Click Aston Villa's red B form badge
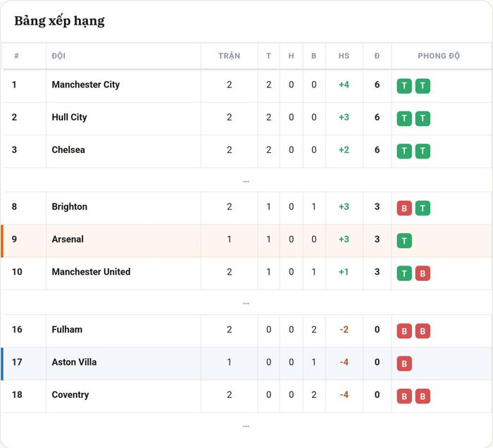This screenshot has width=493, height=448. click(404, 363)
